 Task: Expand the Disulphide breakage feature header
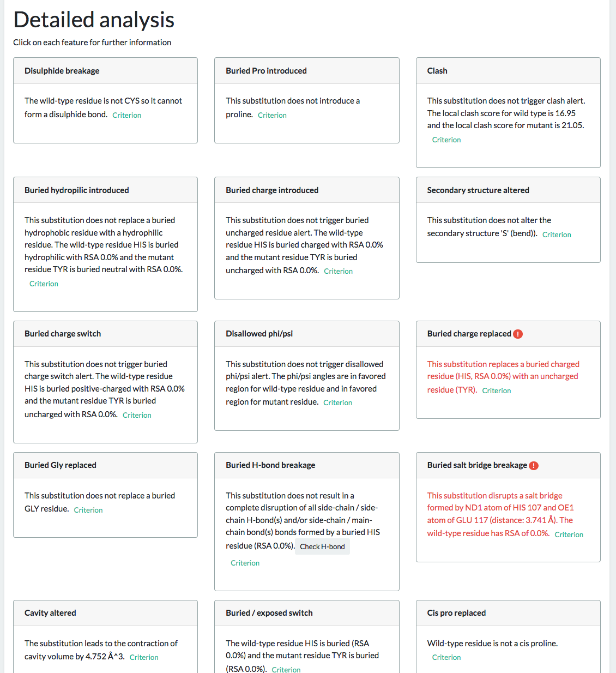click(105, 71)
